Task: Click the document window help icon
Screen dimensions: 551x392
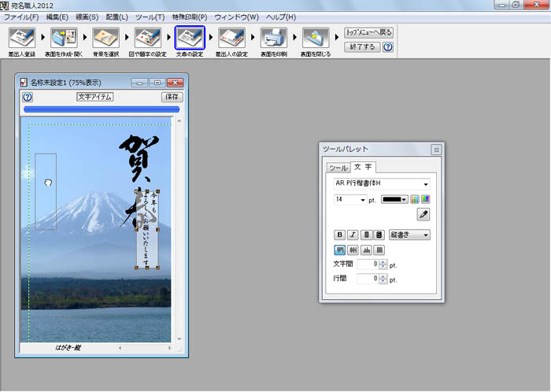Action: [x=28, y=97]
